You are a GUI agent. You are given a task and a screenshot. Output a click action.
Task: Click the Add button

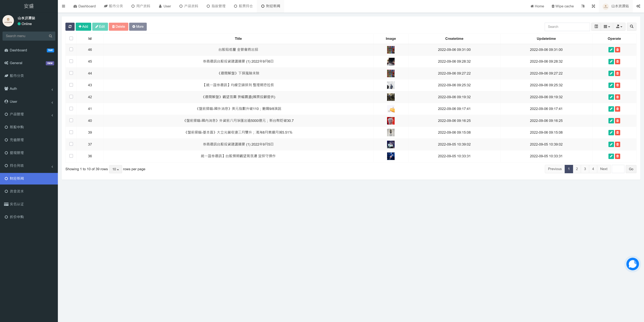[x=83, y=27]
